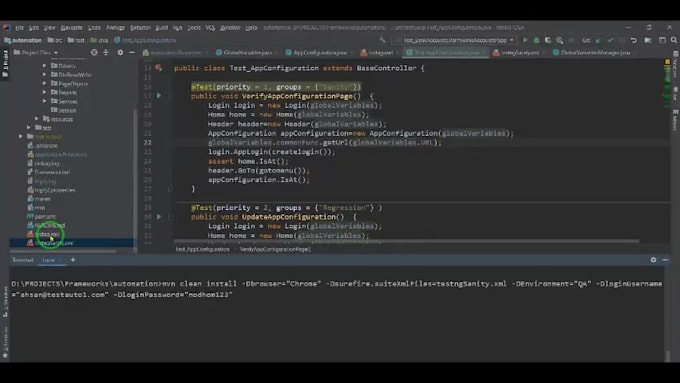Image resolution: width=680 pixels, height=383 pixels.
Task: Select pom.xml in the project tree
Action: [x=45, y=216]
